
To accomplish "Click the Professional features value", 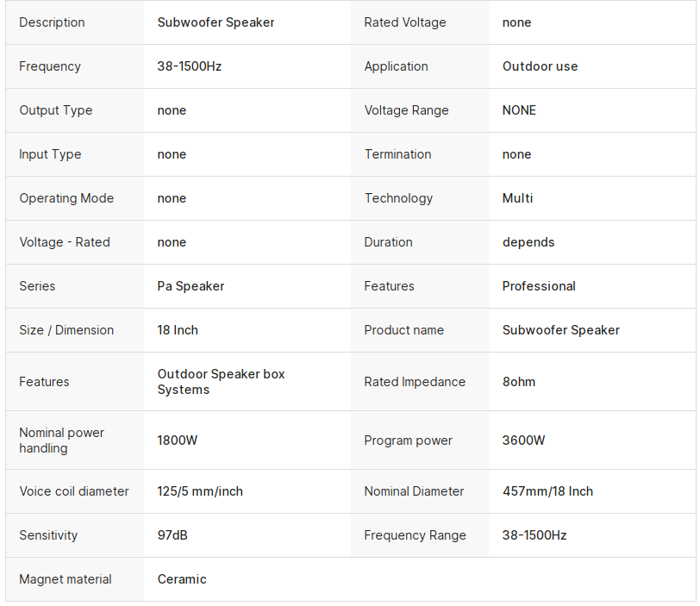I will [539, 286].
